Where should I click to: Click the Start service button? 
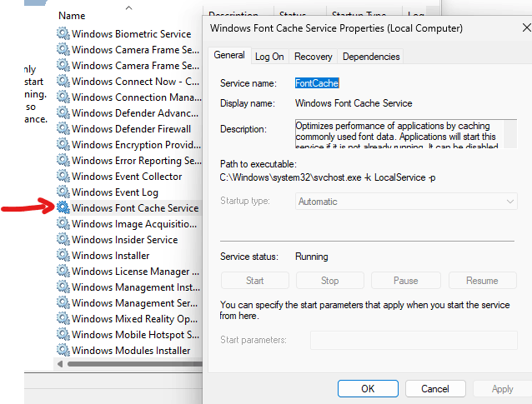(255, 281)
